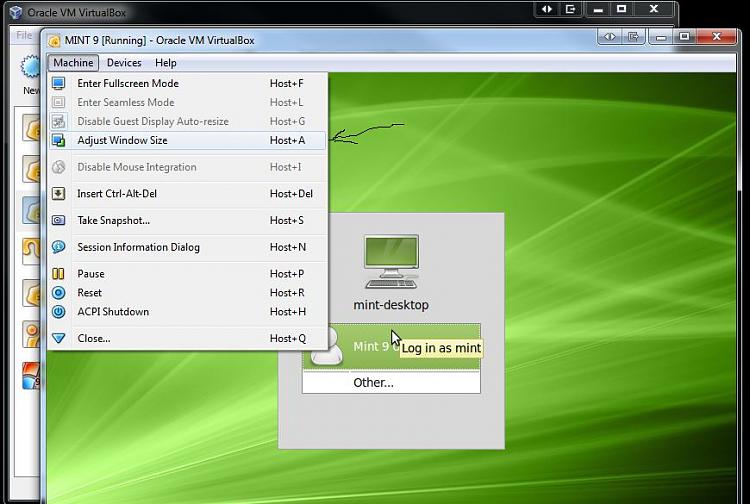This screenshot has width=750, height=504.
Task: Click the exit-arrow button in MINT 9 title bar
Action: (x=633, y=37)
